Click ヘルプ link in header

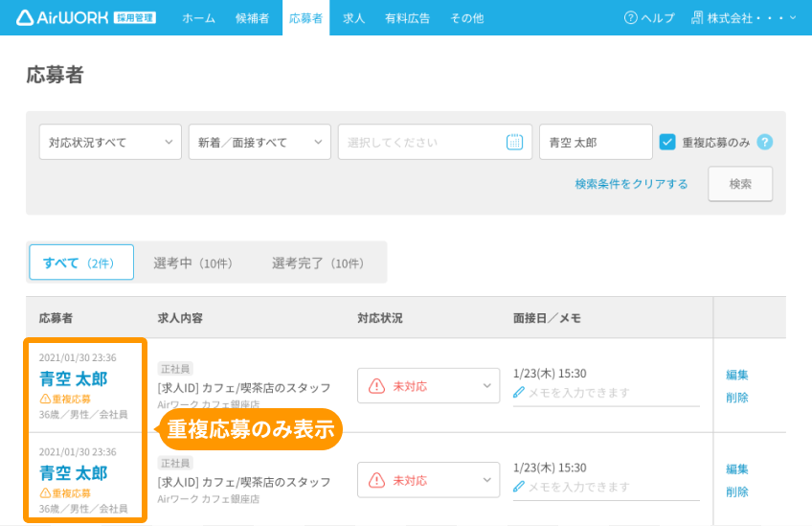[658, 18]
